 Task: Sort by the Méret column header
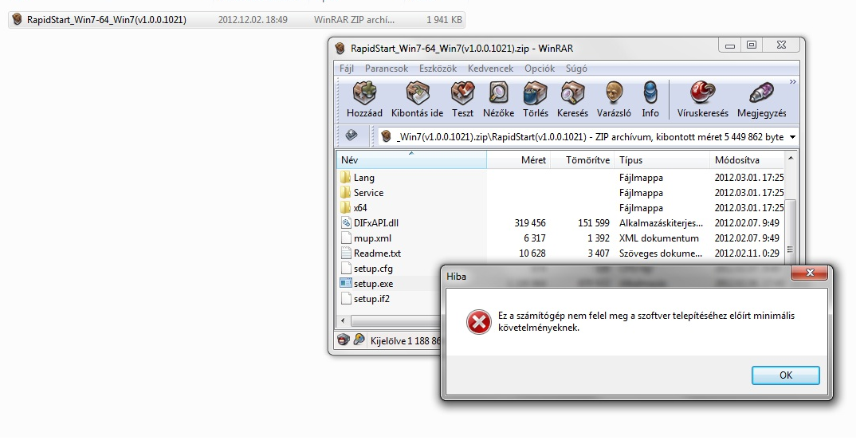point(519,160)
